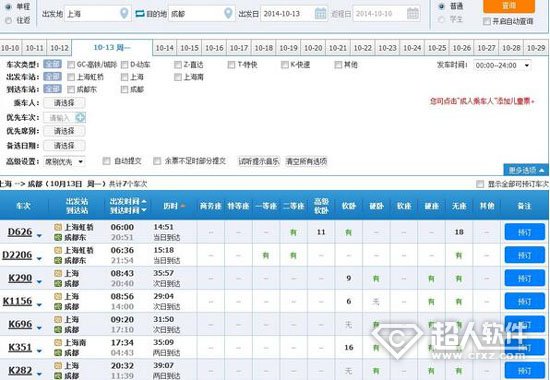The height and width of the screenshot is (380, 550).
Task: Expand D2206 train details arrow
Action: tap(39, 259)
